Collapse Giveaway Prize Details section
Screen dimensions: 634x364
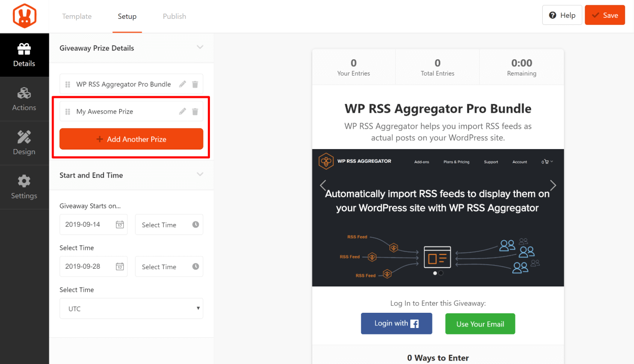[200, 48]
